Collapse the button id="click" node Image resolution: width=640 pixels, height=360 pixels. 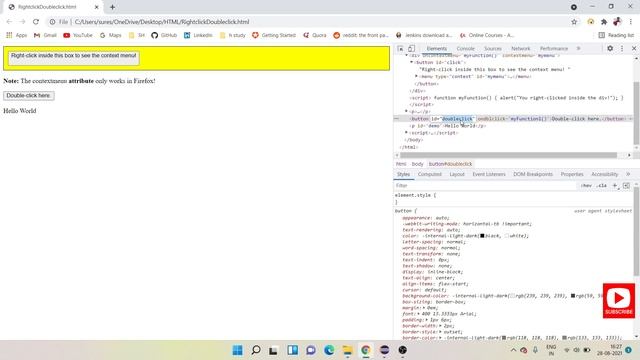(411, 62)
